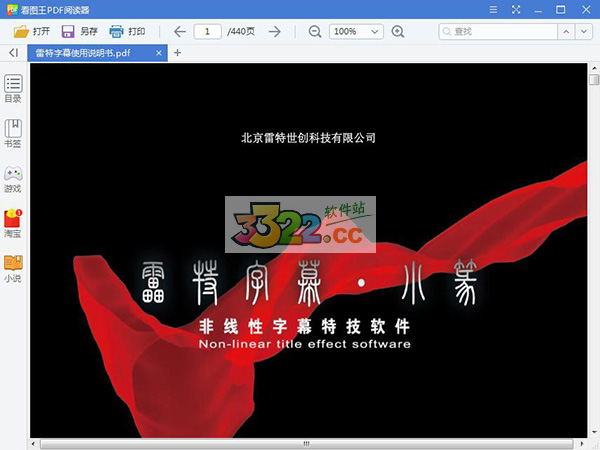Click the vertical scrollbar up arrow
This screenshot has width=600, height=450.
click(594, 68)
